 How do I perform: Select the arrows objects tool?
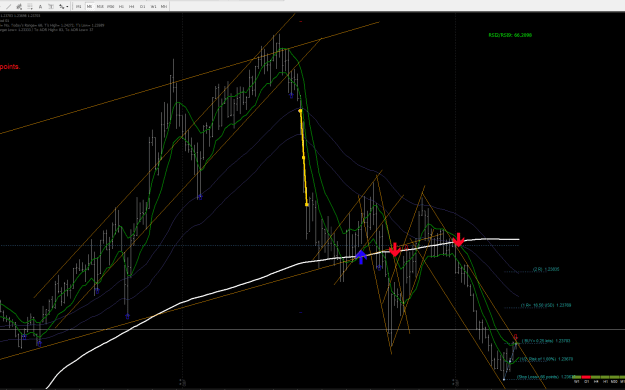pos(61,6)
